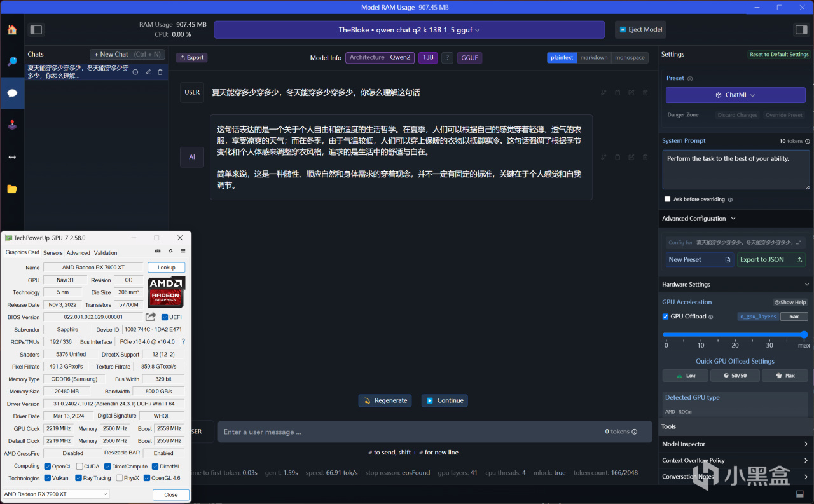Open the AI Chat page in sidebar
The height and width of the screenshot is (504, 814).
(x=12, y=93)
